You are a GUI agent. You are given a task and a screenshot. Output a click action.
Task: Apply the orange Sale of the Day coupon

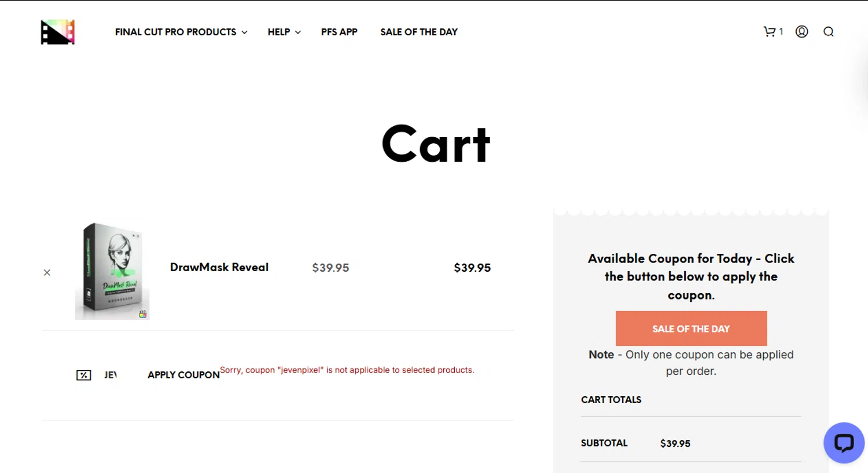(x=691, y=328)
